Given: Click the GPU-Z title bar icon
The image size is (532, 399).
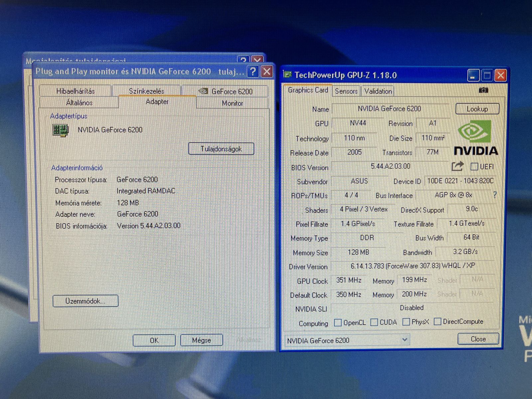Looking at the screenshot, I should click(x=287, y=74).
